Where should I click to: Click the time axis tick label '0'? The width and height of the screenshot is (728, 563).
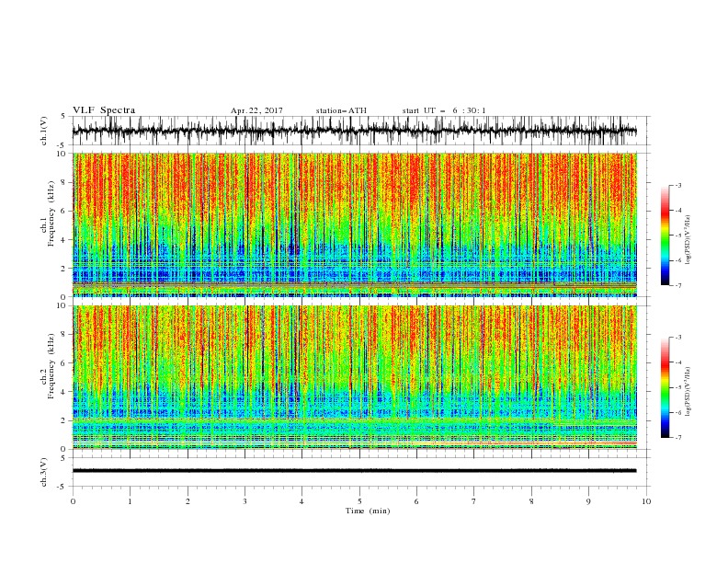coord(73,501)
